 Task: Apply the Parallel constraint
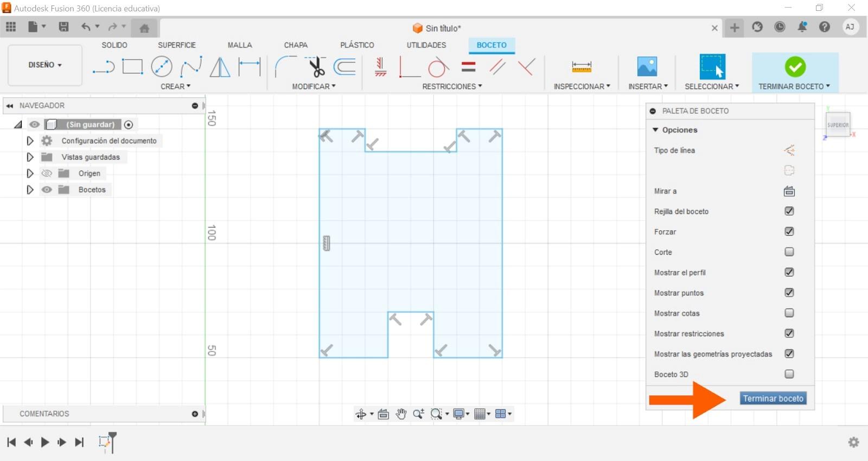pos(497,67)
